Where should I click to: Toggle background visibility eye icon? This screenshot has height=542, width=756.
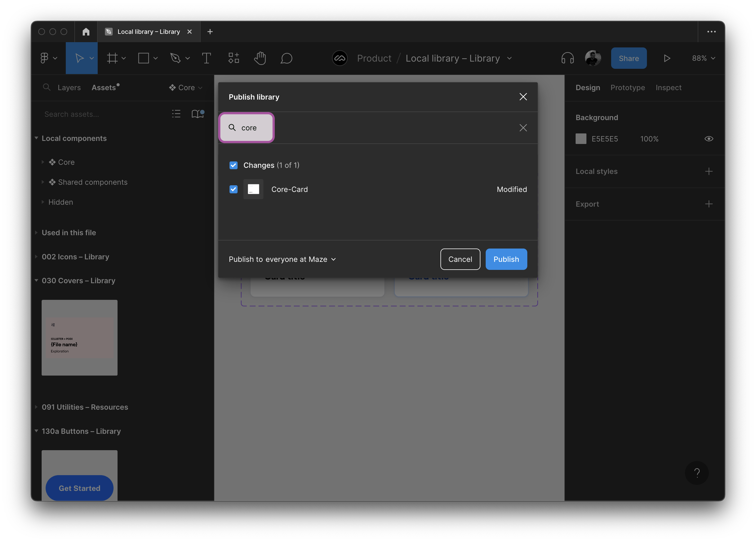coord(709,139)
